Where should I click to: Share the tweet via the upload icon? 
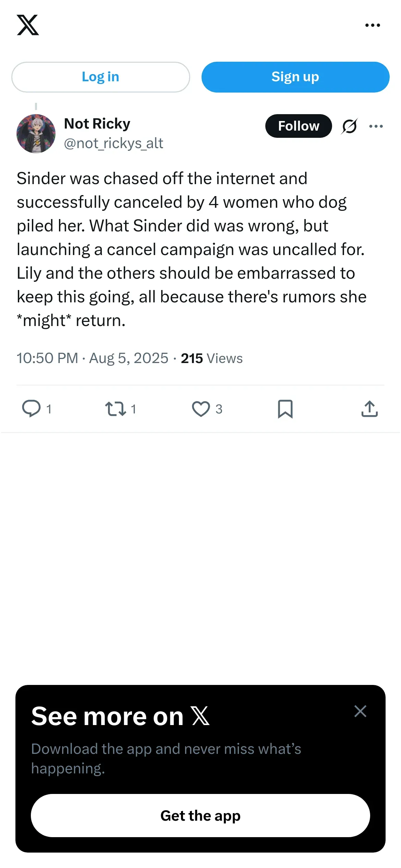[x=369, y=409]
